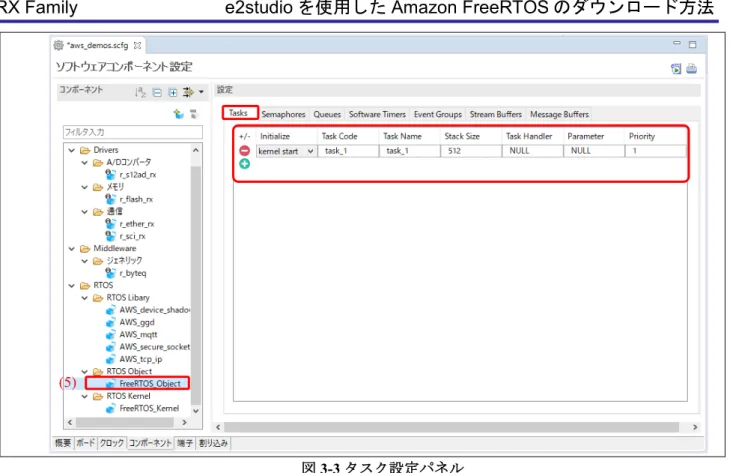Collapse the A/Dコンバータ folder
Image resolution: width=730 pixels, height=473 pixels.
pyautogui.click(x=84, y=162)
